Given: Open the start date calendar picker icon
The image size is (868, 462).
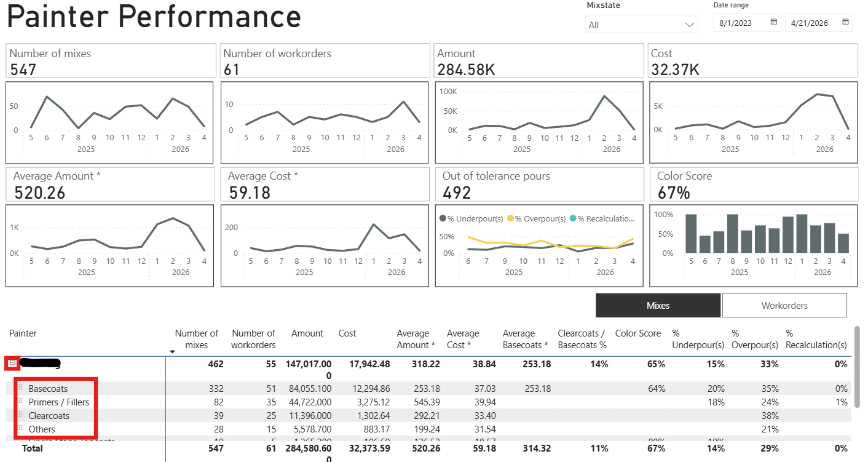Looking at the screenshot, I should click(x=774, y=23).
